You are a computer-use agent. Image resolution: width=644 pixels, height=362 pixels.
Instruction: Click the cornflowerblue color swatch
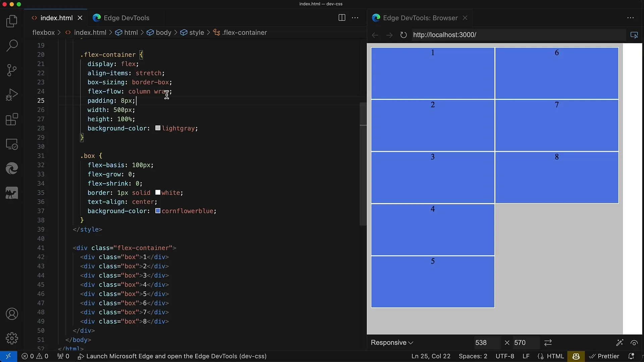point(158,211)
